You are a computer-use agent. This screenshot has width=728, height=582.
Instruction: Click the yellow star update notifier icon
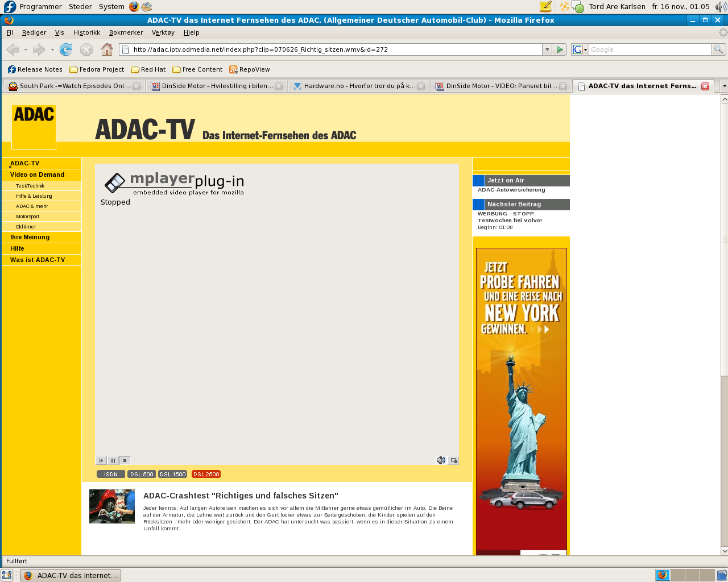[564, 7]
